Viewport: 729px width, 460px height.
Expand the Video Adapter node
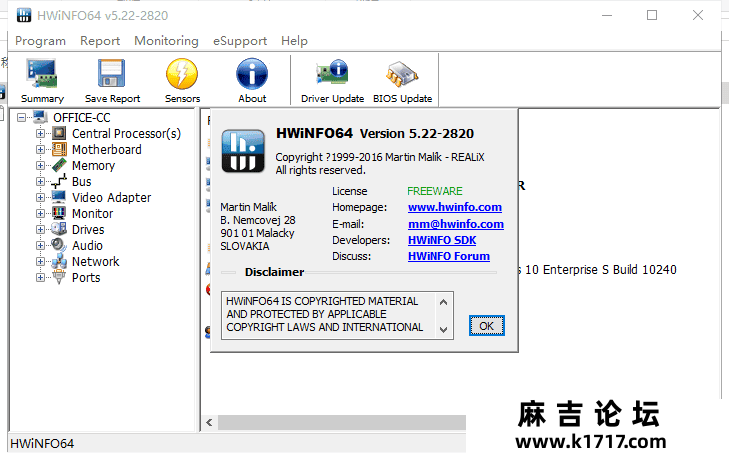[40, 198]
